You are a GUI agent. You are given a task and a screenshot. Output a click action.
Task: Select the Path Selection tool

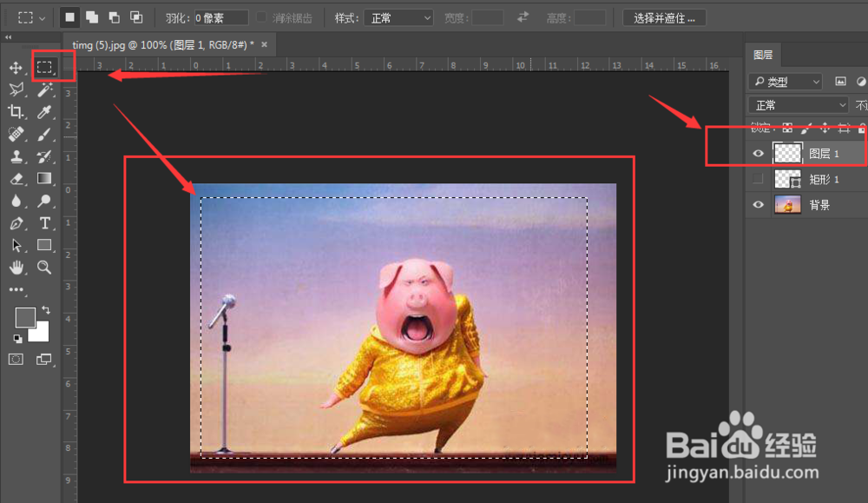(16, 245)
